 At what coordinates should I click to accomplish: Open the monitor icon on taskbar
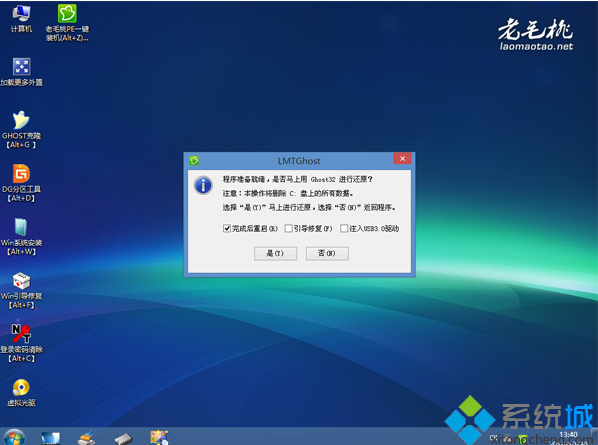pyautogui.click(x=50, y=438)
